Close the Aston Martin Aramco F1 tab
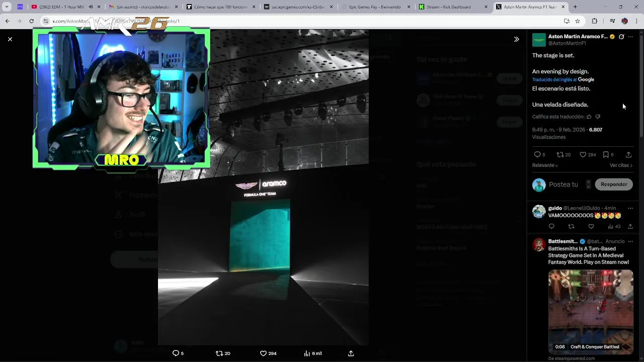The image size is (644, 362). coord(563,7)
